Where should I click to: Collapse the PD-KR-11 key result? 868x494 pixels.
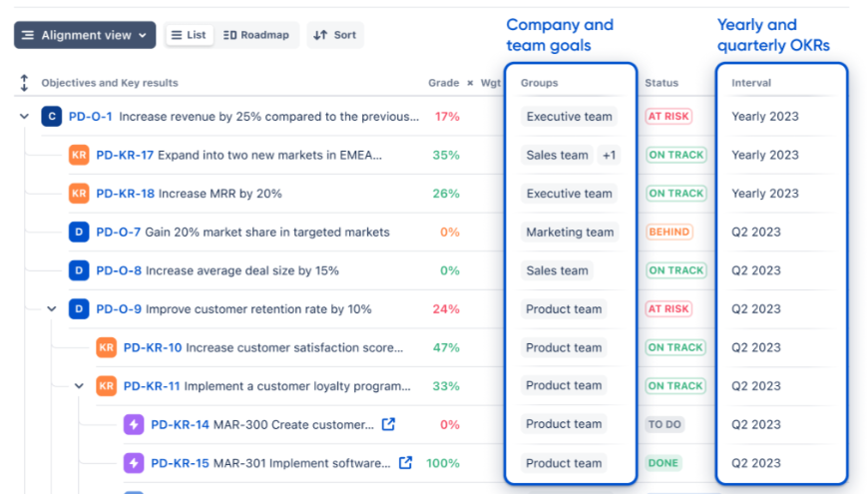pos(79,386)
